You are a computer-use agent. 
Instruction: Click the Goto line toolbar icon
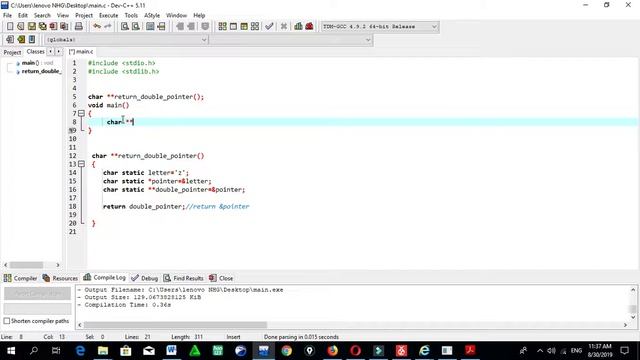pyautogui.click(x=161, y=27)
